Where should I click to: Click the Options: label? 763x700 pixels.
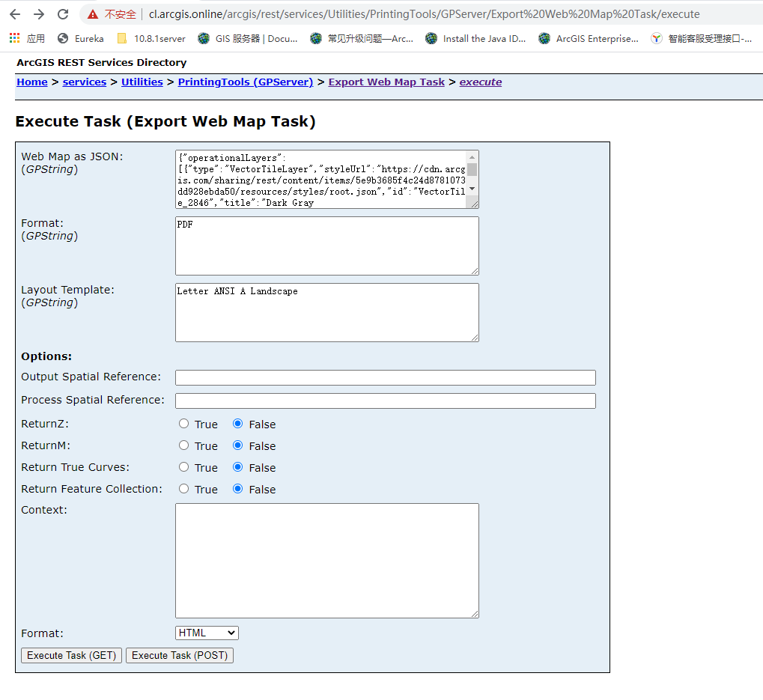(46, 356)
